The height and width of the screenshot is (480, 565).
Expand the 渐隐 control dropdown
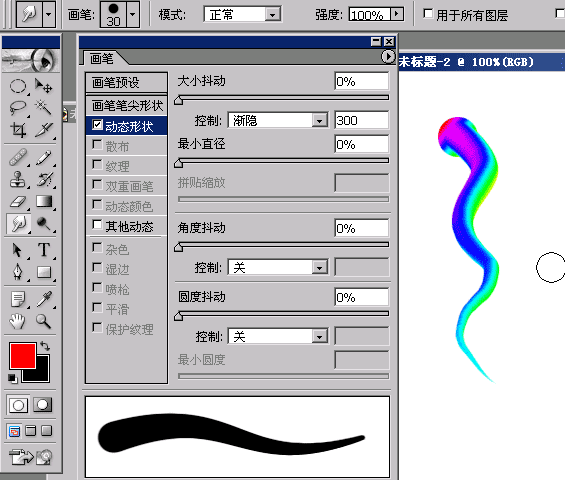tap(278, 120)
